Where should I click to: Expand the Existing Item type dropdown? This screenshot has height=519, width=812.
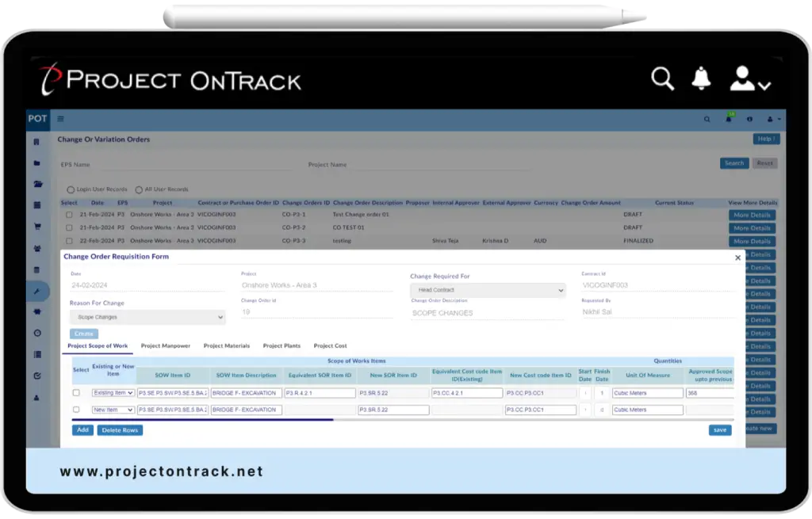tap(113, 393)
